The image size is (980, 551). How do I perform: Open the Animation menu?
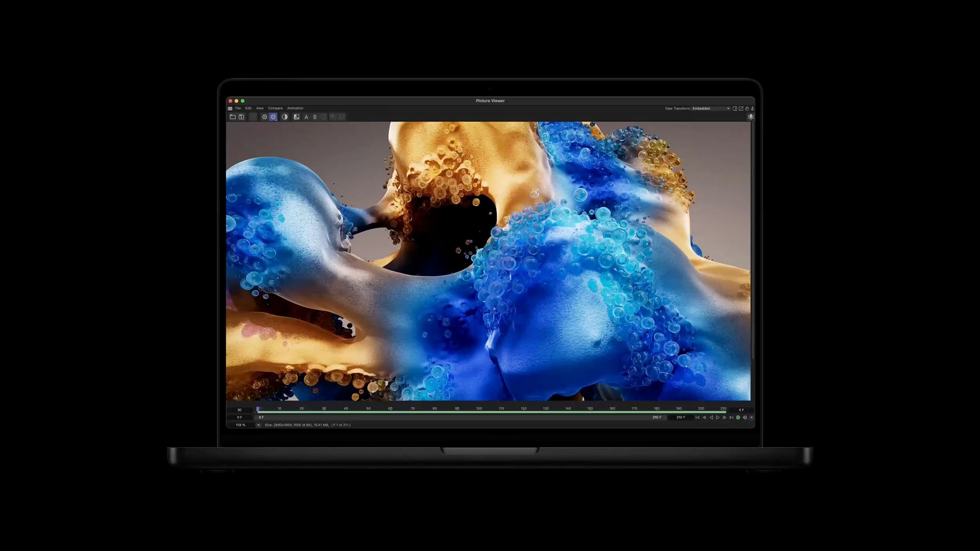(x=295, y=108)
